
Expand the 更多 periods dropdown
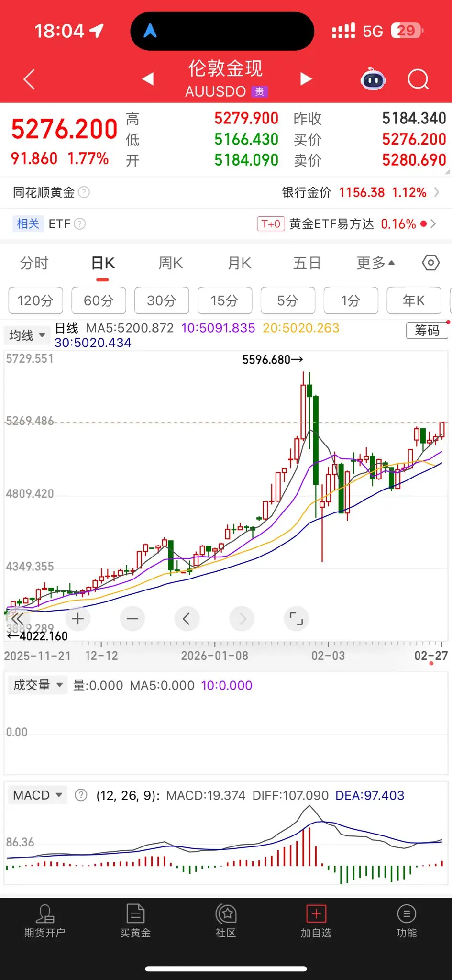point(375,263)
